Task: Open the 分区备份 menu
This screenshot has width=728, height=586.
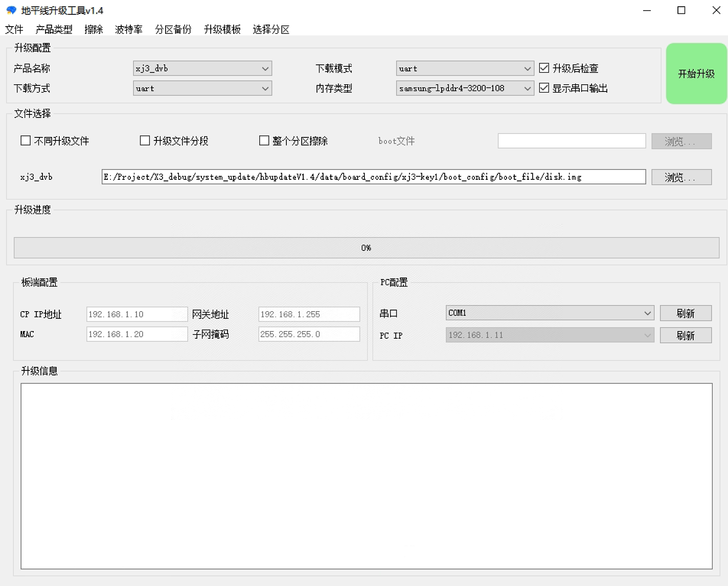Action: [x=173, y=29]
